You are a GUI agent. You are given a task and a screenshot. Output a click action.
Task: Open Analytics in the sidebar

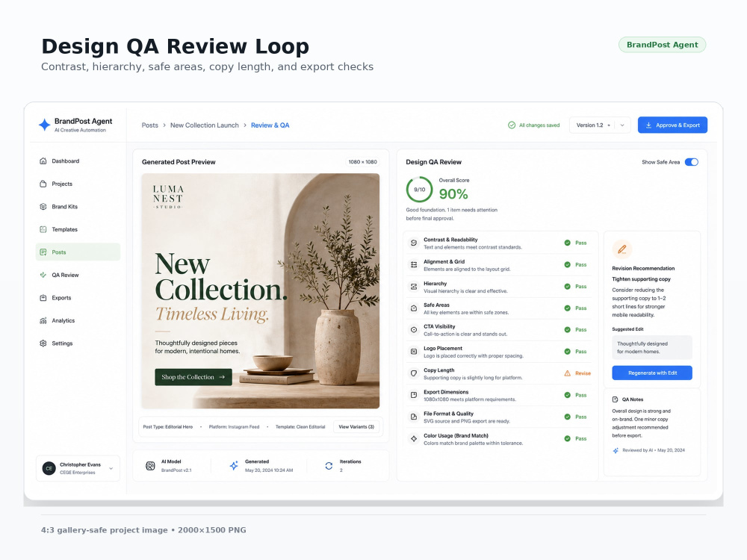[78, 320]
